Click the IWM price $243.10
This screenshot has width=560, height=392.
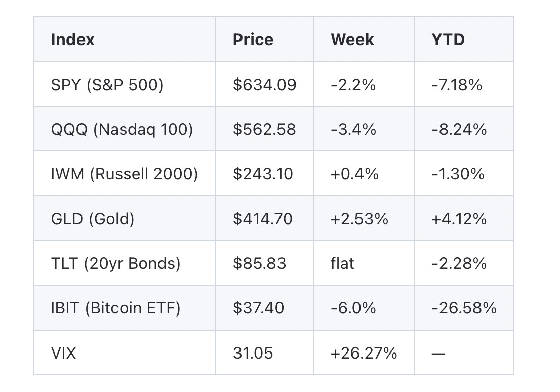click(x=263, y=174)
